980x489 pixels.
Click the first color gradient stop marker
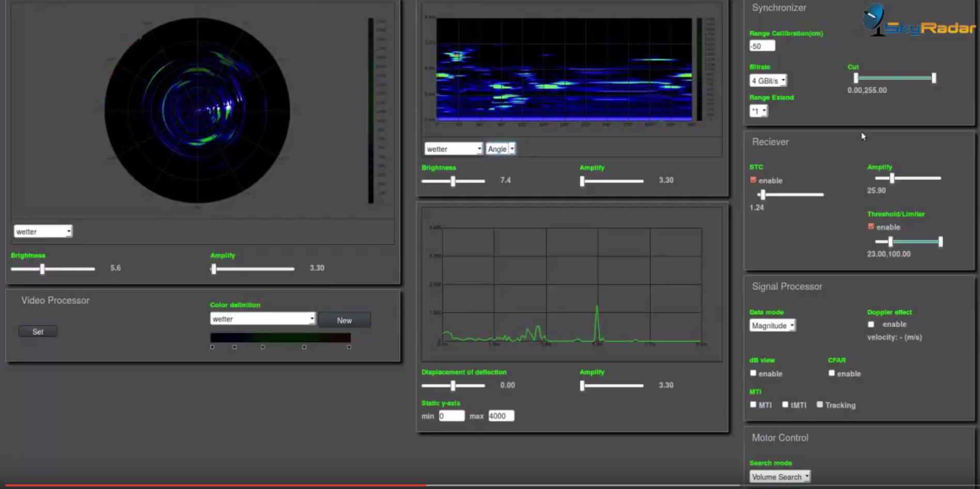point(212,348)
